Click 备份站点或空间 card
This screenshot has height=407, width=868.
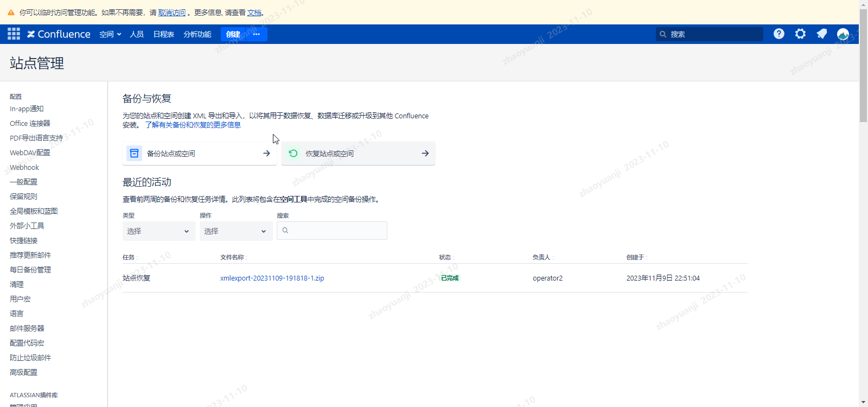coord(200,154)
